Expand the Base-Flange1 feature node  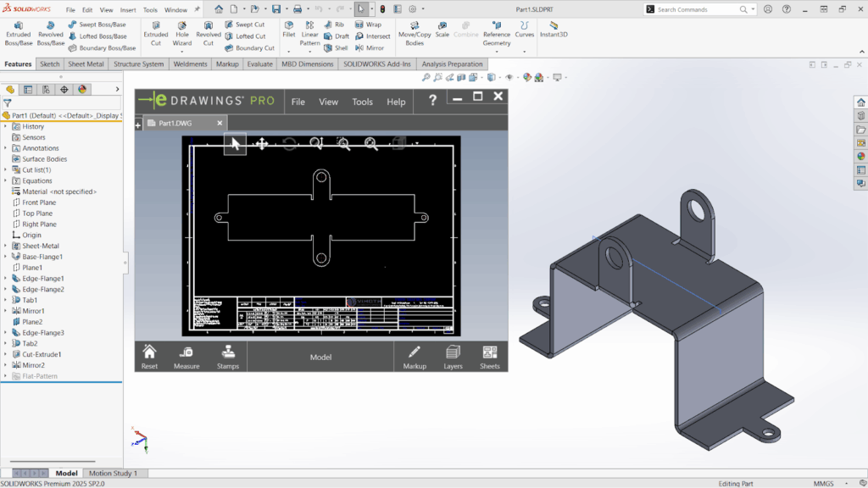(6, 256)
